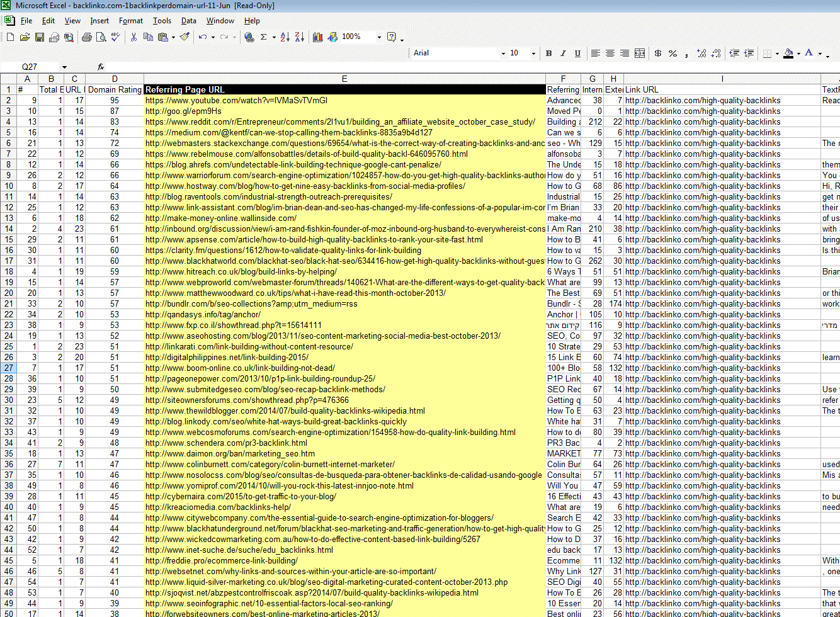Align cell text to the right
840x617 pixels.
click(624, 54)
